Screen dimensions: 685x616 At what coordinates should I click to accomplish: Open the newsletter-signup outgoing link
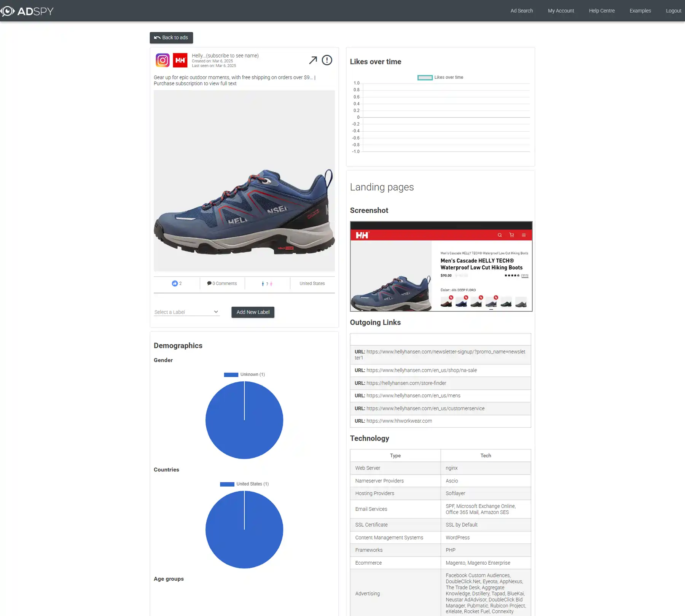pyautogui.click(x=440, y=355)
